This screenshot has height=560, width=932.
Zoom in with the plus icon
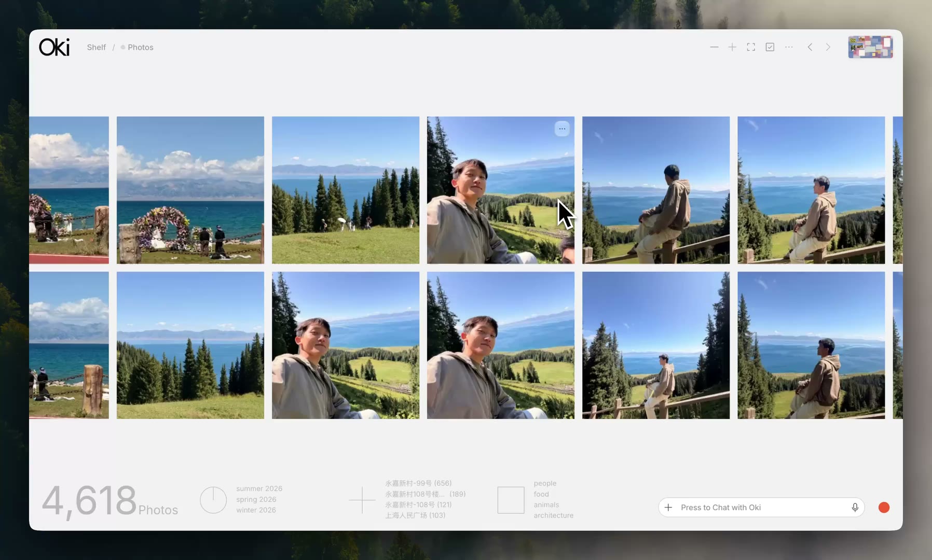click(x=732, y=47)
